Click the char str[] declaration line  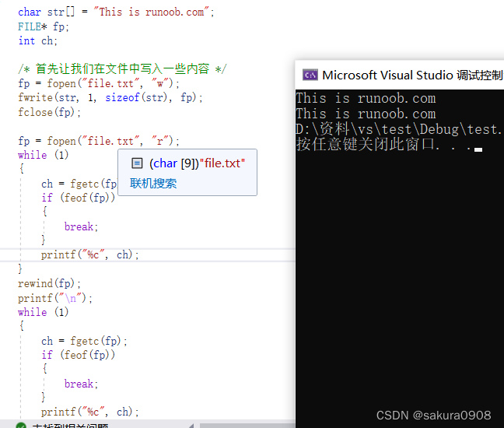(x=116, y=12)
